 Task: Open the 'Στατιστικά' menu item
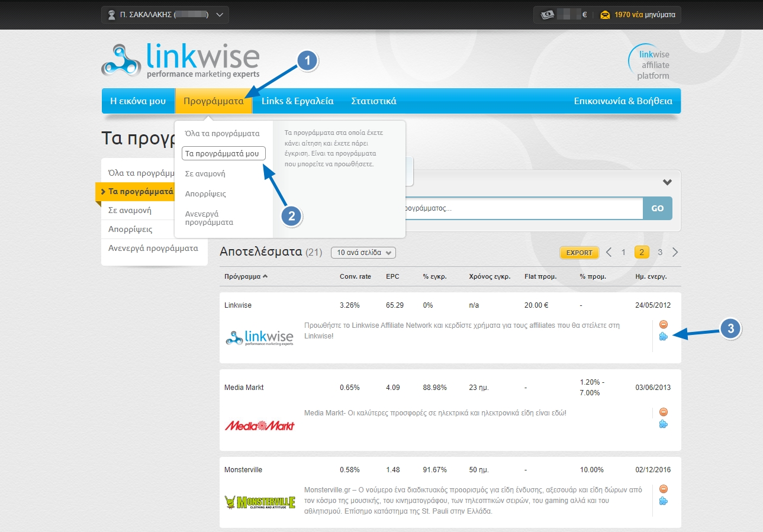tap(373, 101)
